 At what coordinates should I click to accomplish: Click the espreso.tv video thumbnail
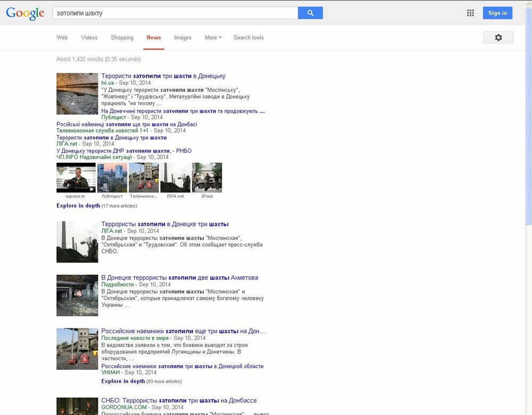point(77,177)
